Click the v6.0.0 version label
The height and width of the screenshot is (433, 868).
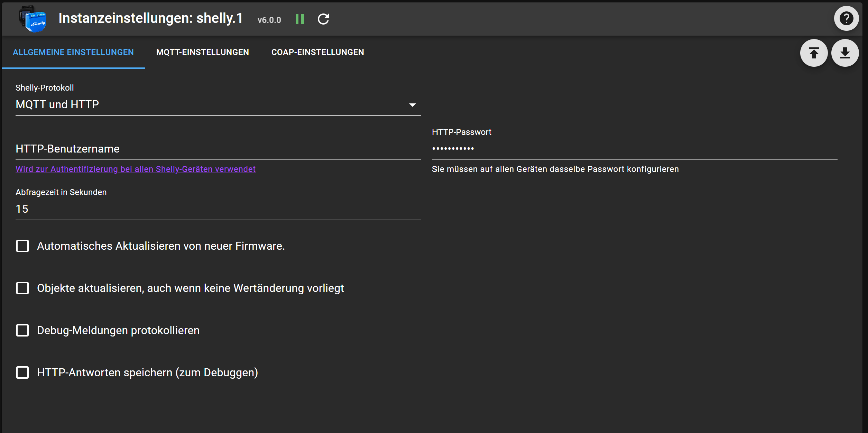(x=269, y=20)
